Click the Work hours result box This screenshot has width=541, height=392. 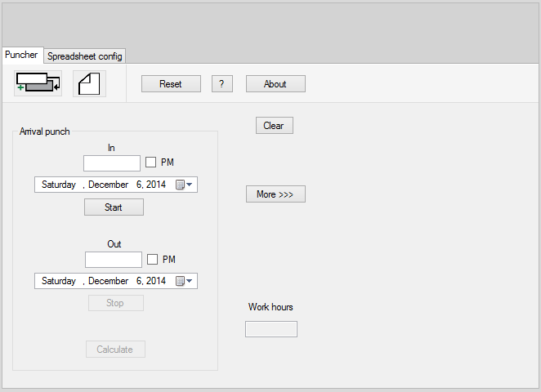pyautogui.click(x=271, y=329)
